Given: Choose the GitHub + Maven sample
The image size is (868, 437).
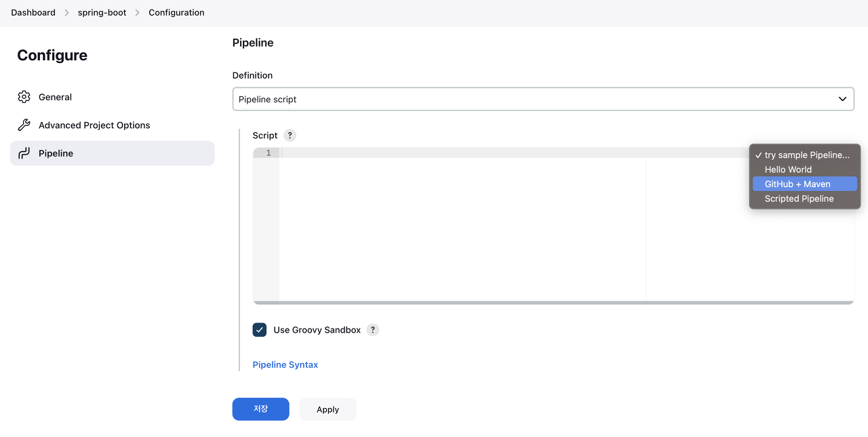Looking at the screenshot, I should pyautogui.click(x=804, y=184).
